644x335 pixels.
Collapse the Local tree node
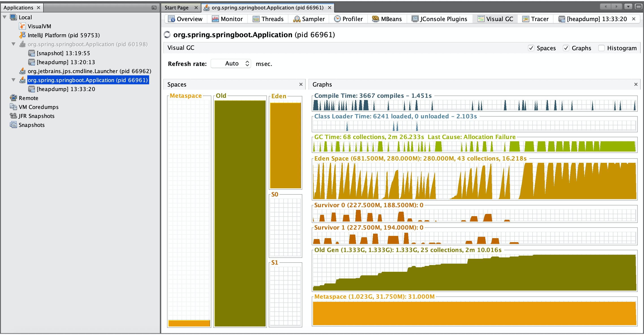(4, 17)
